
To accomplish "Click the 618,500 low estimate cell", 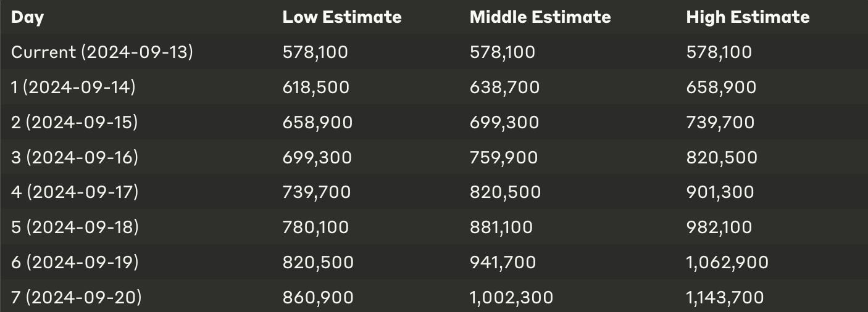I will point(316,88).
